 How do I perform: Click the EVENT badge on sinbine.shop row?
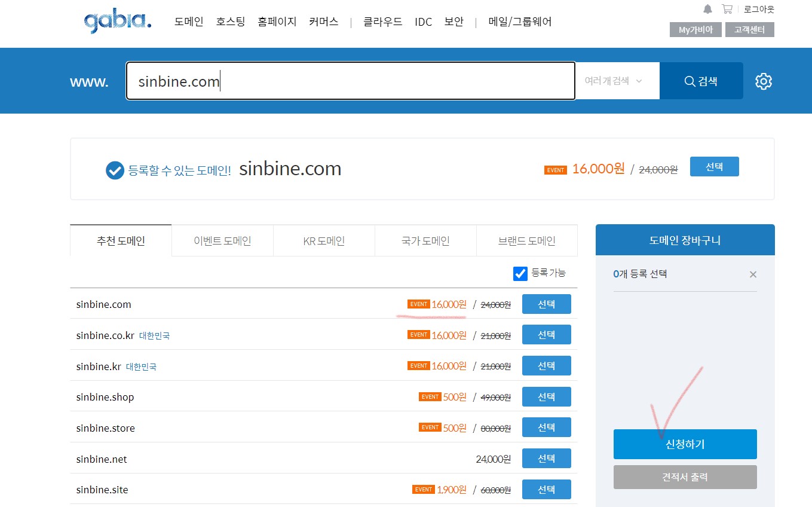(430, 396)
